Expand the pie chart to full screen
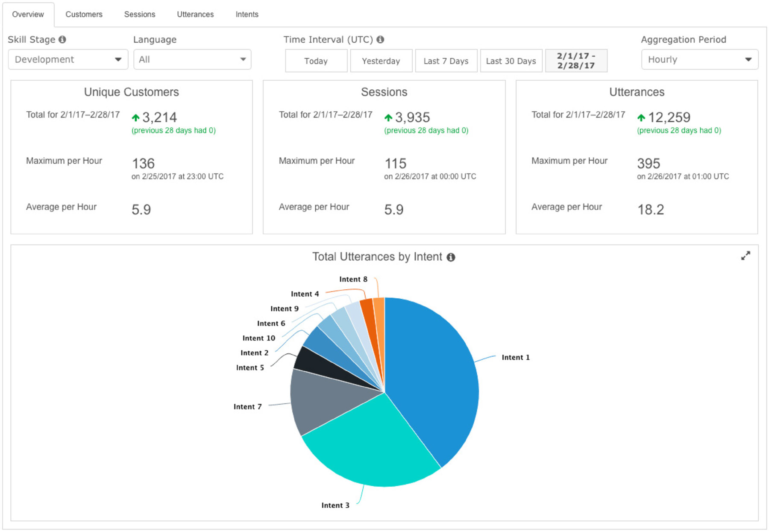The width and height of the screenshot is (769, 532). (x=745, y=256)
